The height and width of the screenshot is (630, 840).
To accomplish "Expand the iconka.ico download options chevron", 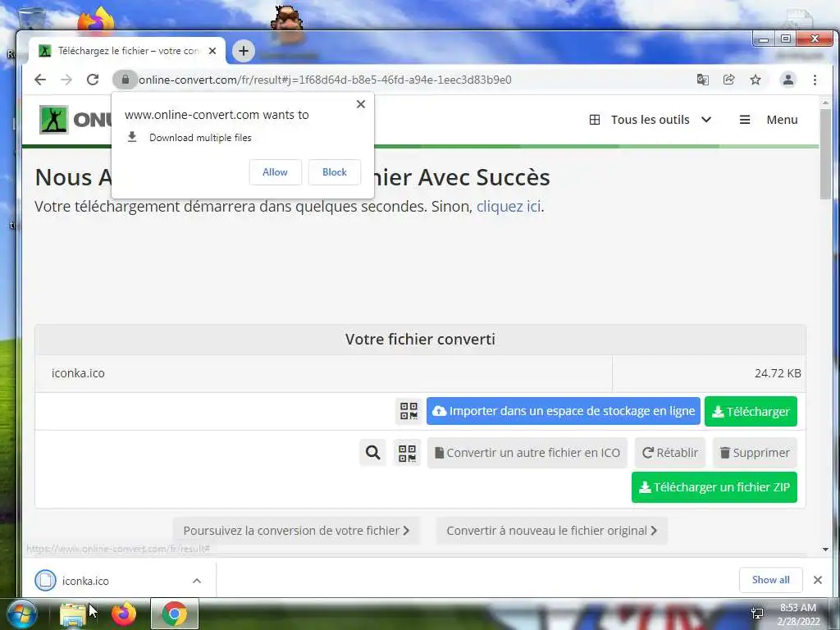I will click(197, 581).
